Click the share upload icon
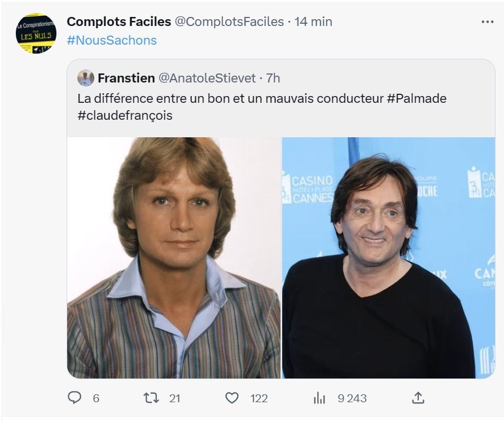Viewport: 504px width, 422px height. [x=418, y=398]
